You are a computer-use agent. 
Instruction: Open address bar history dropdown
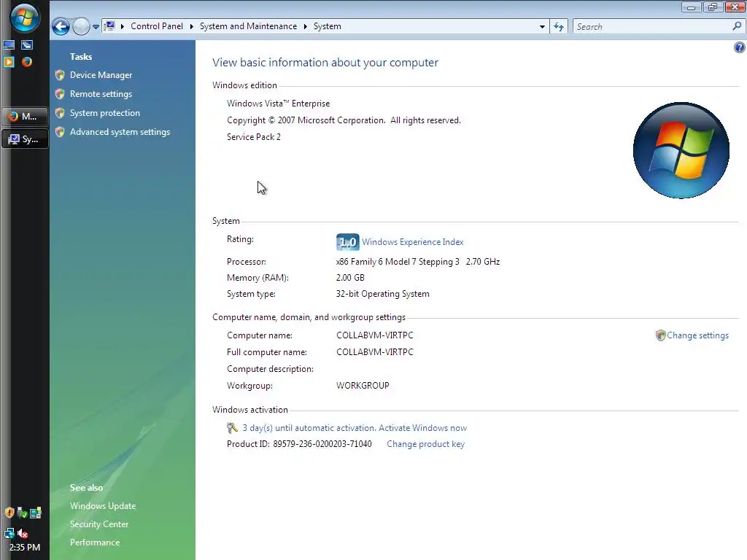542,27
